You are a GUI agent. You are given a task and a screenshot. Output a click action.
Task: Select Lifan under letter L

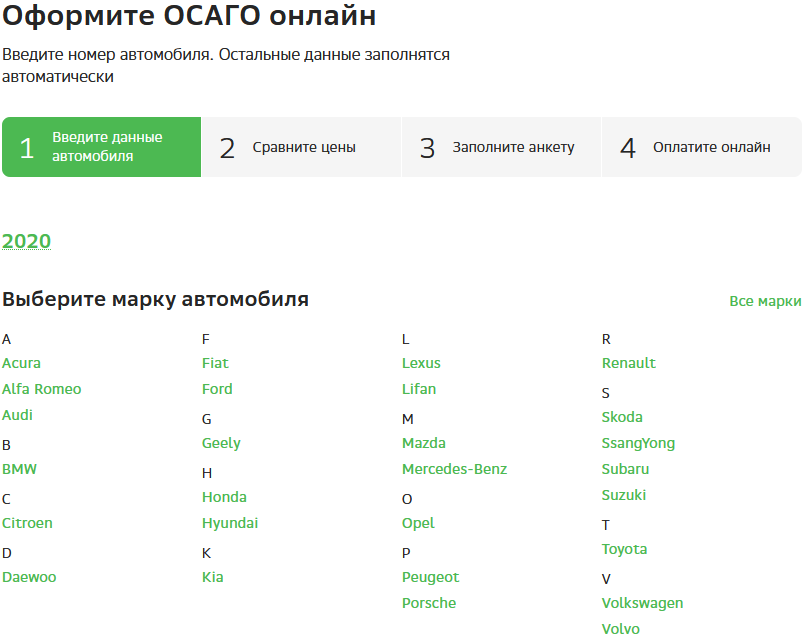click(x=418, y=389)
